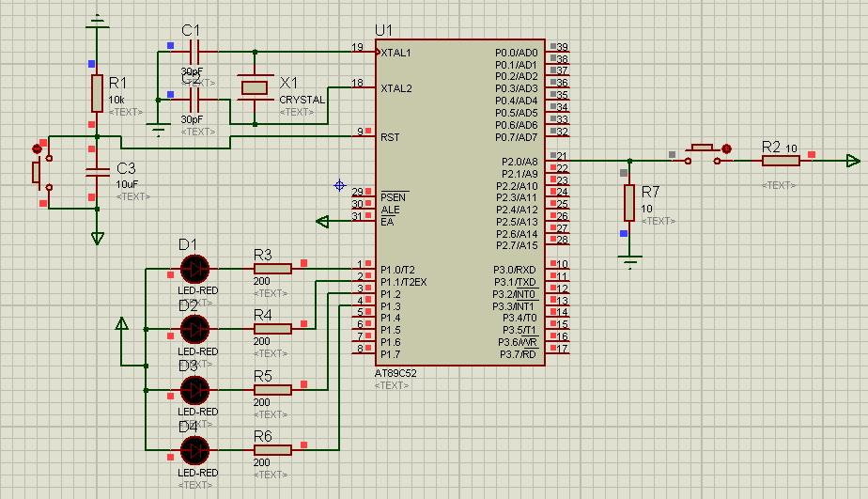Click pin number 39 on U1

coord(563,47)
